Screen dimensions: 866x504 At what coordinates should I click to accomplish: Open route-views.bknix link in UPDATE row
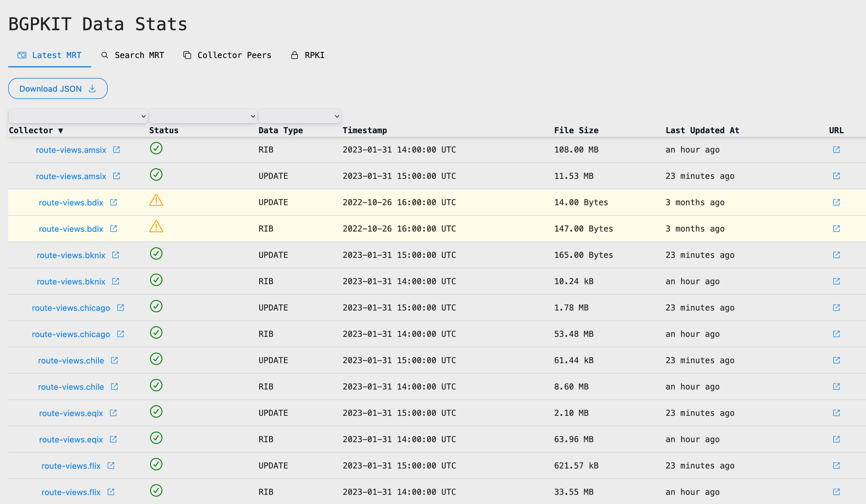pos(71,255)
